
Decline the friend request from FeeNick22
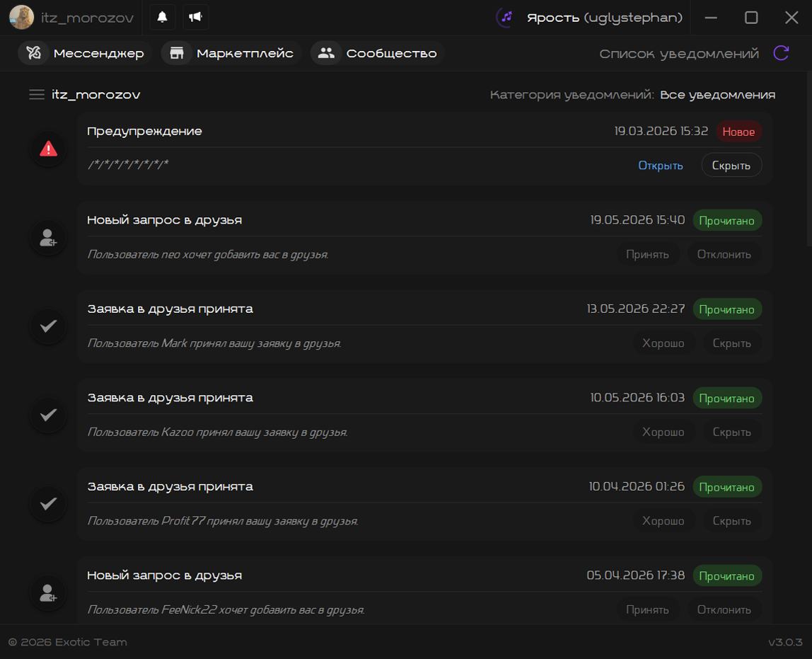(x=724, y=609)
